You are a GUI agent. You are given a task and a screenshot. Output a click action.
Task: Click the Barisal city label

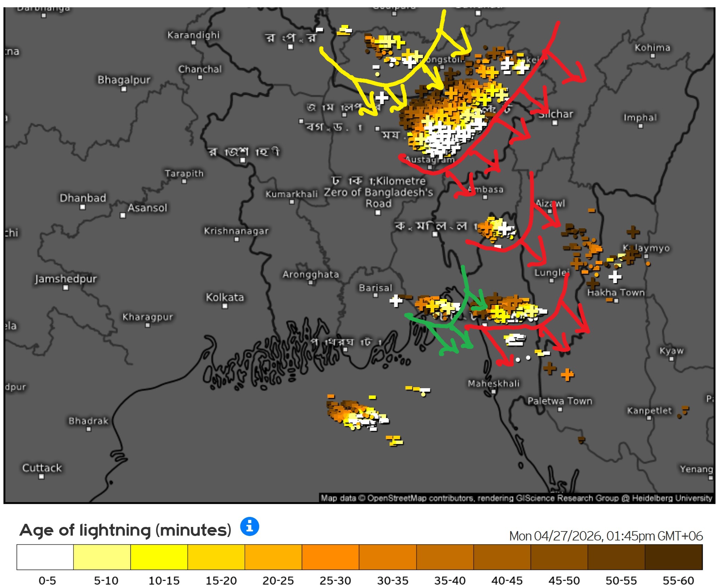click(375, 288)
